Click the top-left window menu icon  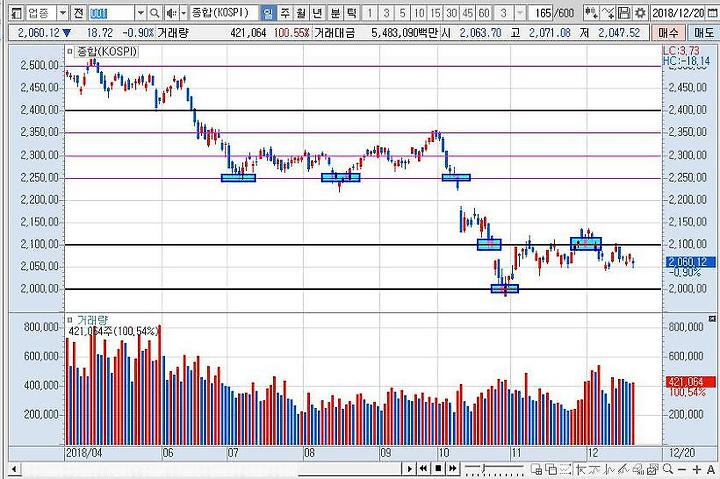tap(17, 14)
